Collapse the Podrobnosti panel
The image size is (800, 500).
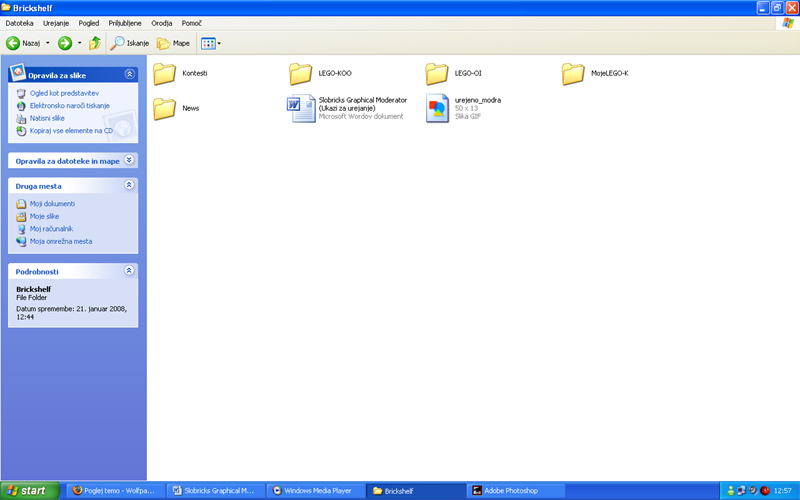(x=130, y=271)
